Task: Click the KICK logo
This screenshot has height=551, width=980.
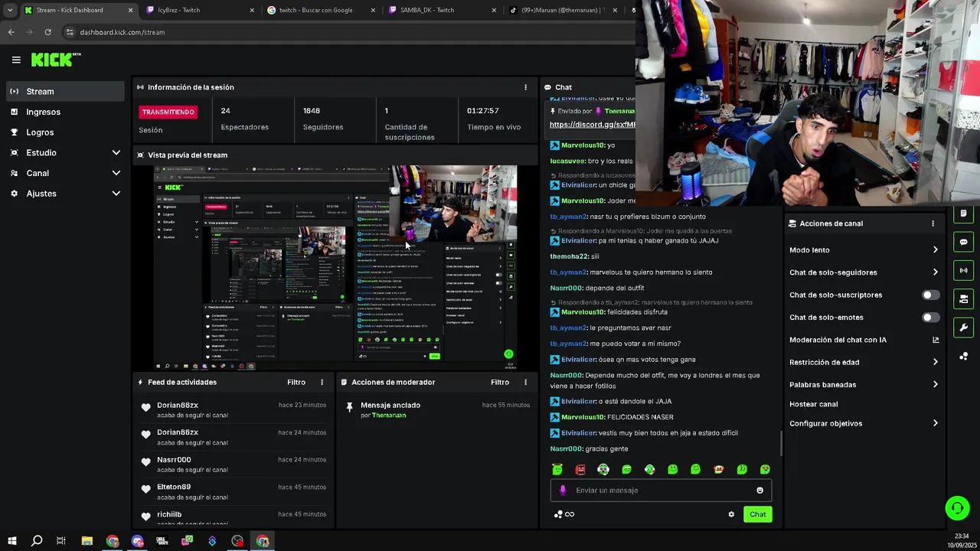Action: tap(55, 60)
